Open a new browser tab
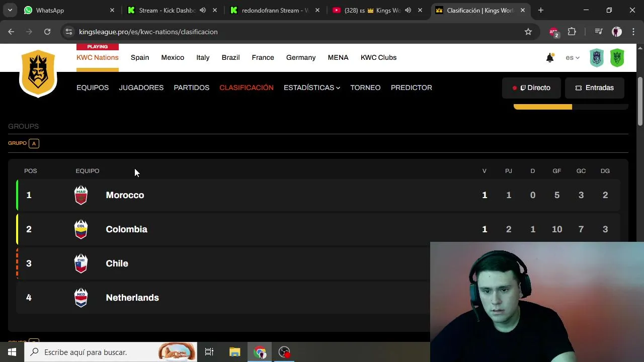Image resolution: width=644 pixels, height=362 pixels. tap(541, 10)
